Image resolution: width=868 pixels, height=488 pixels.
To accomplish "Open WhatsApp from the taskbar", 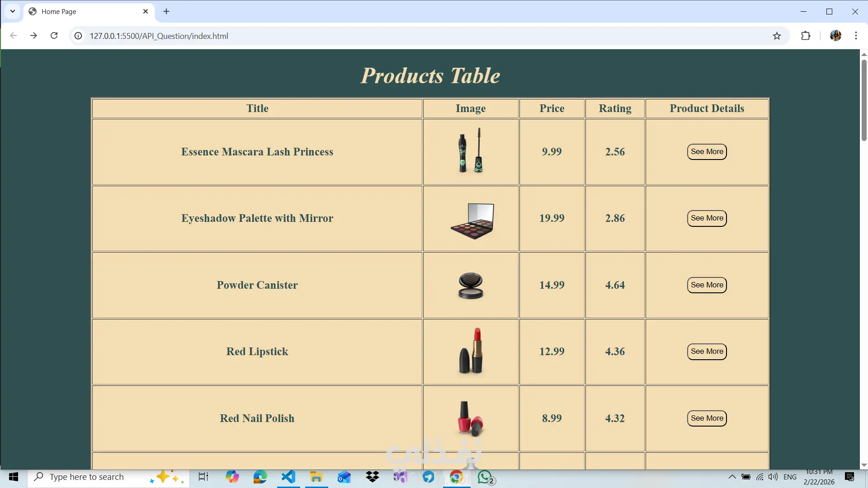I will pos(485,477).
